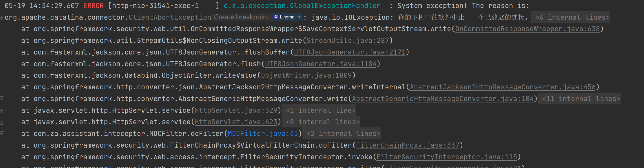Click the Lingma arrow icon

(299, 17)
